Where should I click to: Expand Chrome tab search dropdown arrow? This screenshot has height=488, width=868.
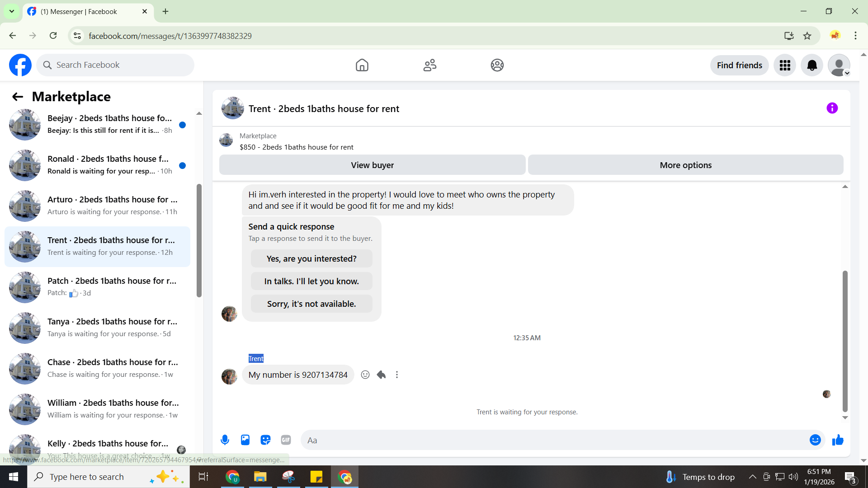click(12, 11)
